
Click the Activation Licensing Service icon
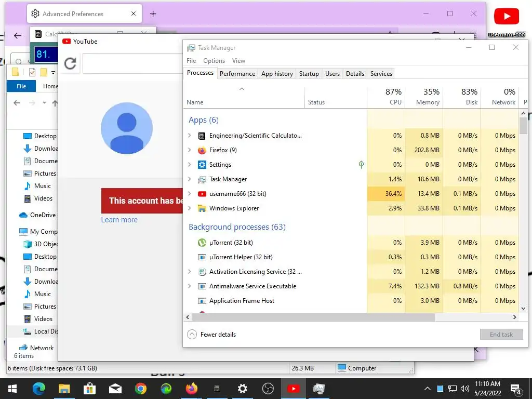[x=202, y=272]
